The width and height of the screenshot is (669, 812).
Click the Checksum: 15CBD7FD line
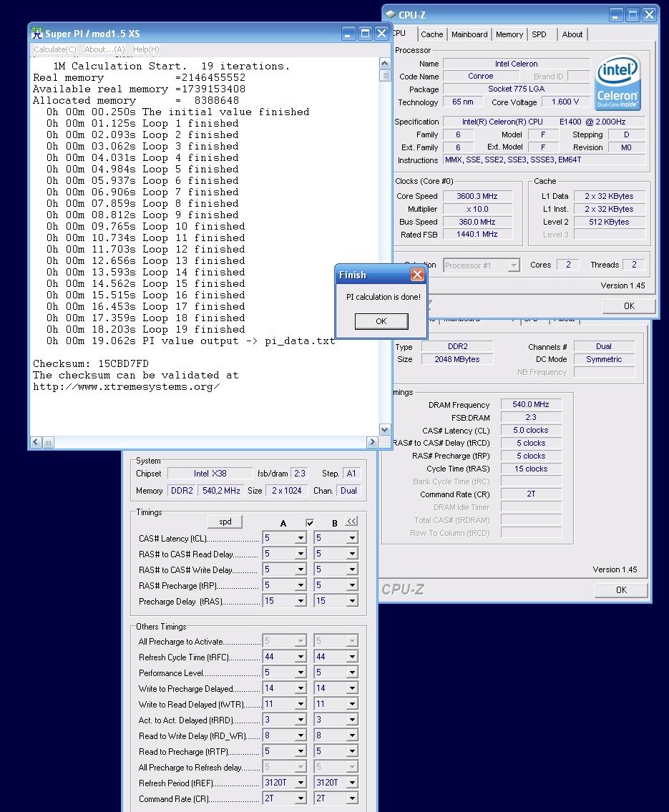pos(91,363)
